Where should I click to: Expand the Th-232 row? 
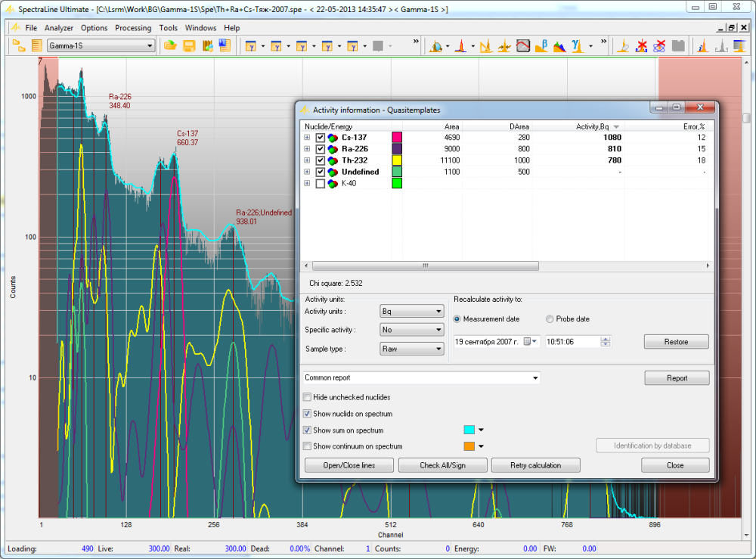coord(307,160)
